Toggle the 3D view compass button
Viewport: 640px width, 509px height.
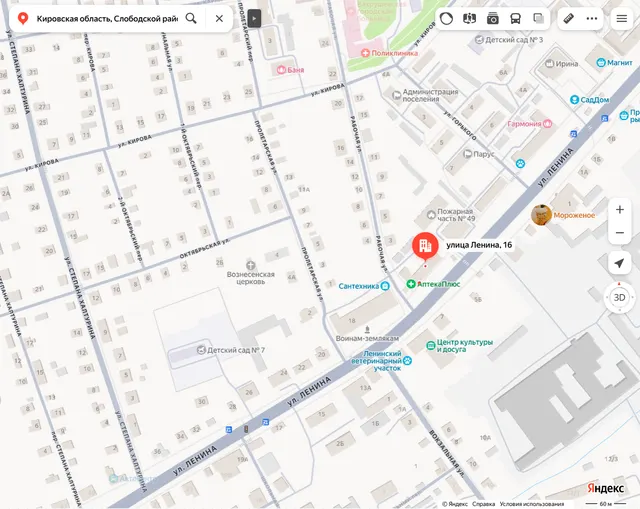pyautogui.click(x=620, y=298)
